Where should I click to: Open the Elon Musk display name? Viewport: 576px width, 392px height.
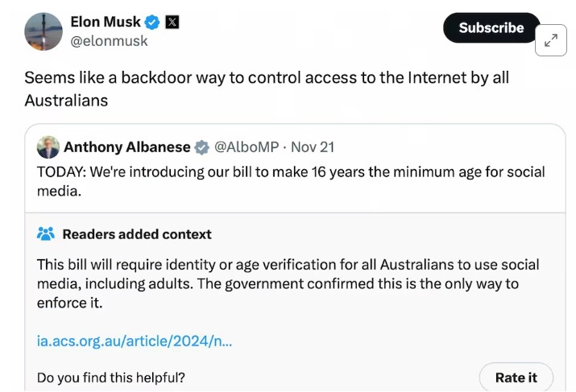coord(105,22)
